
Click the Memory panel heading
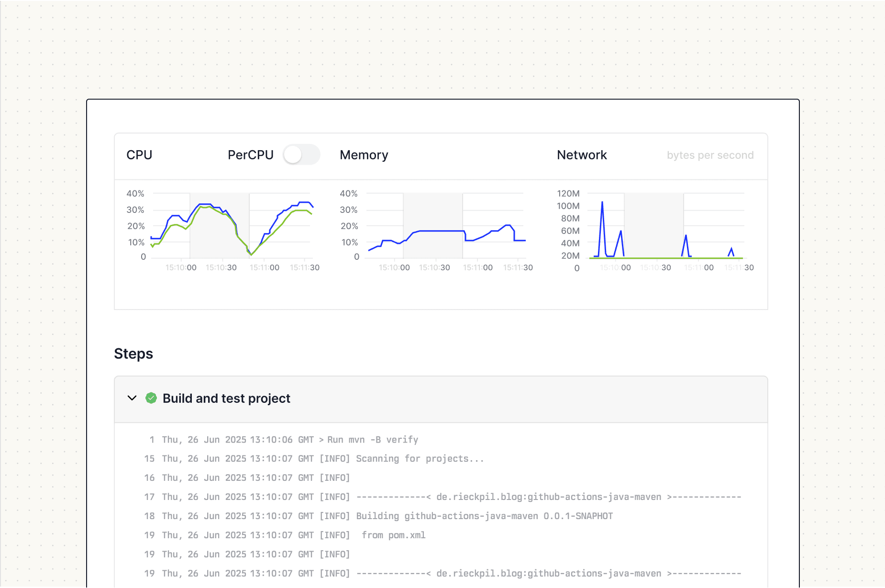pyautogui.click(x=364, y=155)
